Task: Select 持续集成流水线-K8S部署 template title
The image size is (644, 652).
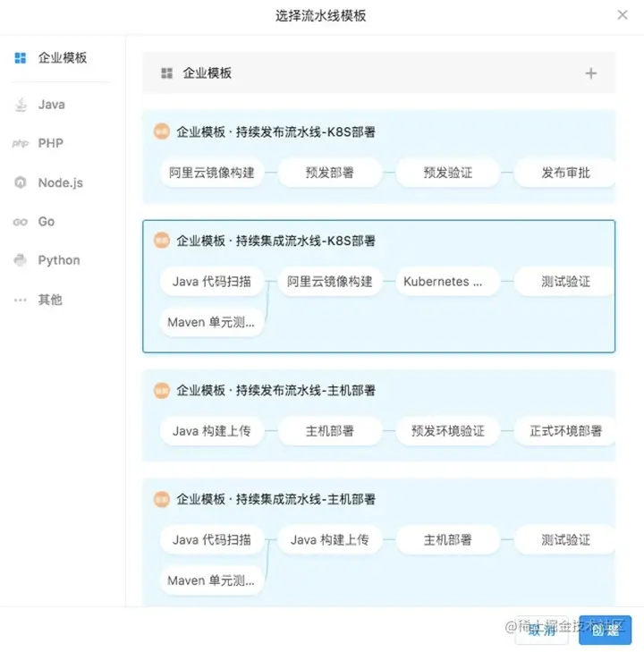Action: 275,241
